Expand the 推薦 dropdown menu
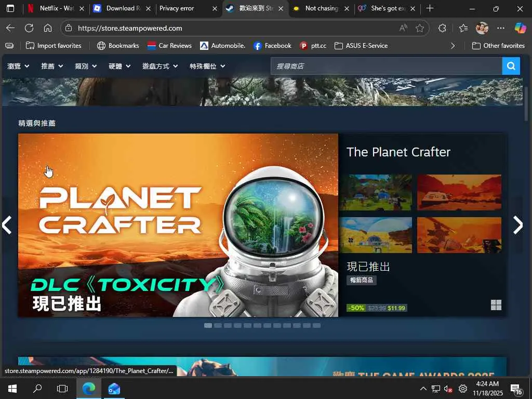 point(52,66)
